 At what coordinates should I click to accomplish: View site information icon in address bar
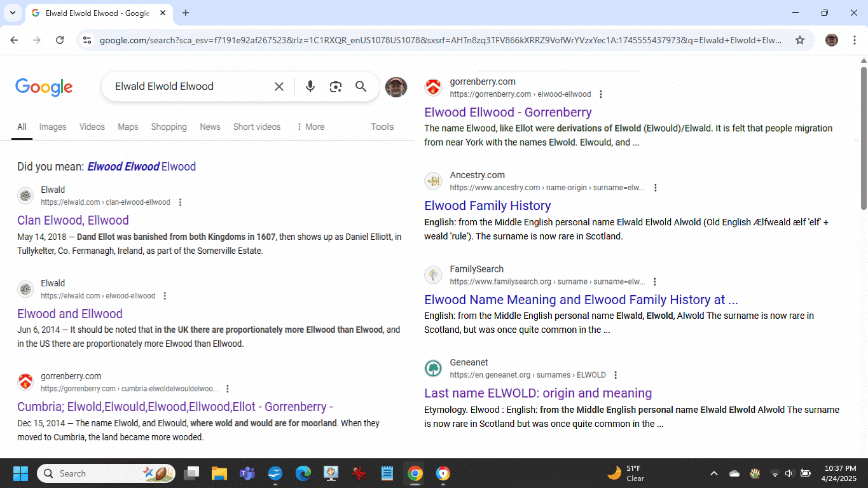point(88,40)
